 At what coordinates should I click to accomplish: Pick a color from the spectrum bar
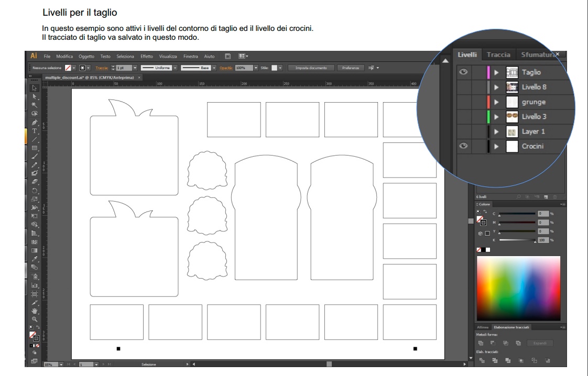point(519,288)
